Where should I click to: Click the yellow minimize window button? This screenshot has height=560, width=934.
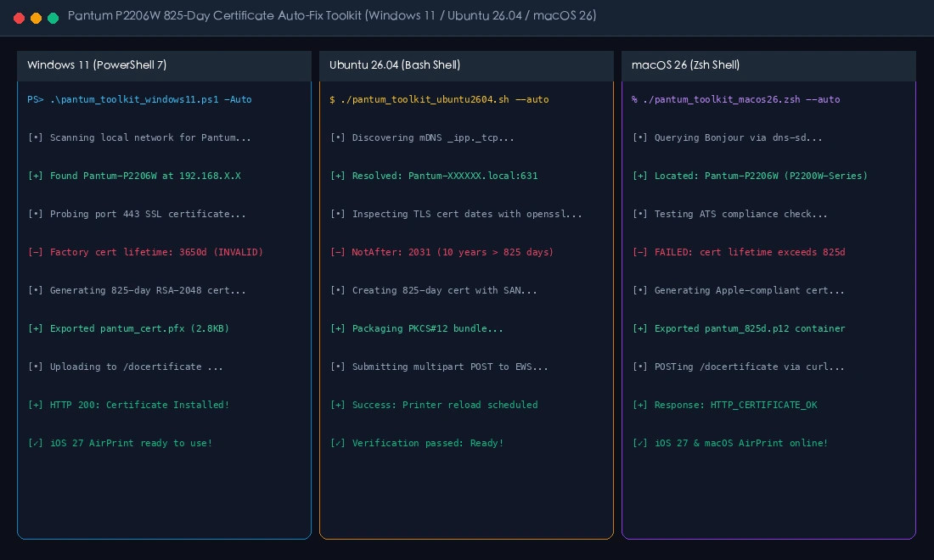(x=36, y=18)
